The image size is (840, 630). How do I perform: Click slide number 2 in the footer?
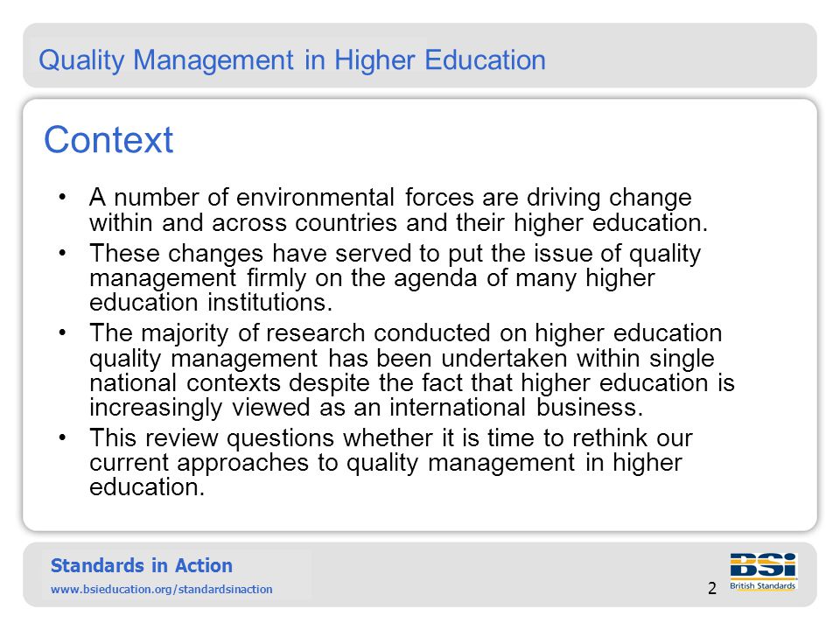pyautogui.click(x=712, y=588)
